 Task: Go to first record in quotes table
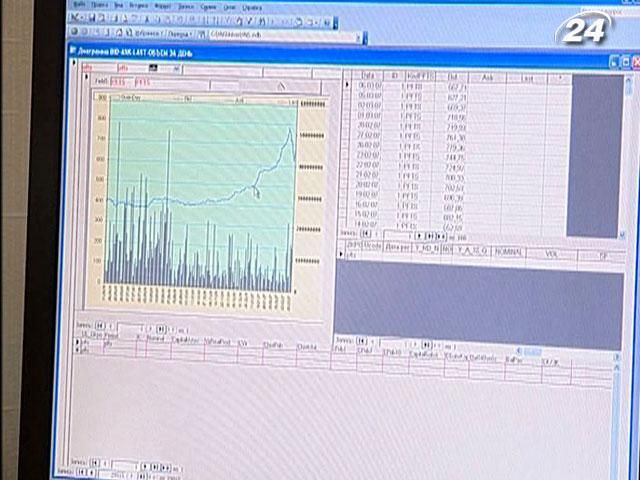366,234
